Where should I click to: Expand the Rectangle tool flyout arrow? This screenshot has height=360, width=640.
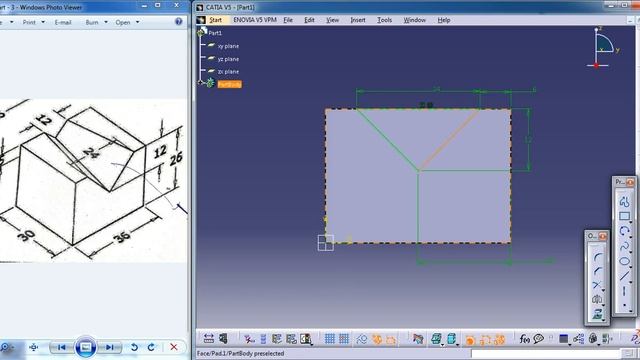631,222
